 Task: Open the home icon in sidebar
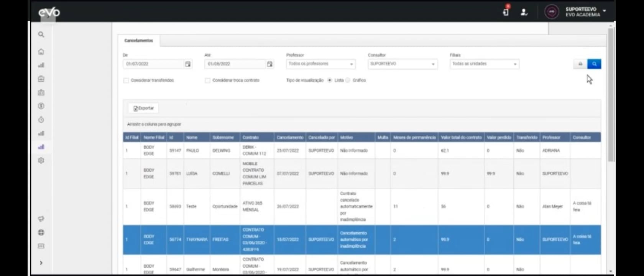click(x=41, y=52)
